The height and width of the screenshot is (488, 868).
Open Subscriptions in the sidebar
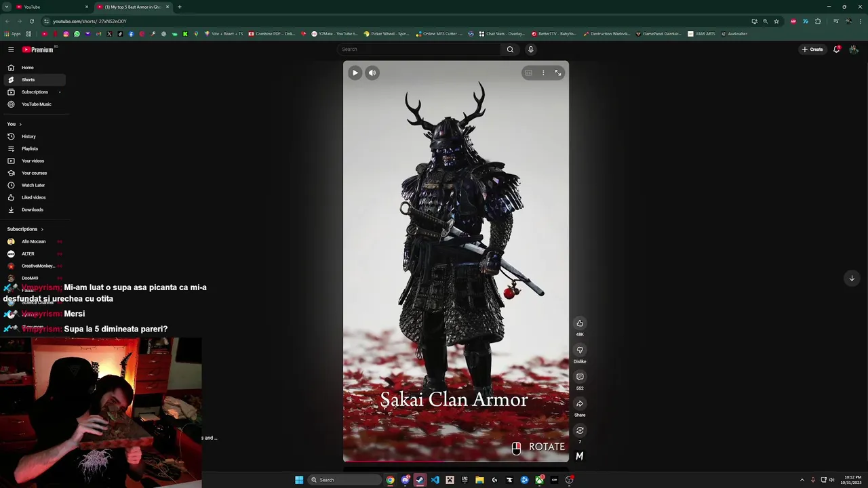[x=34, y=92]
